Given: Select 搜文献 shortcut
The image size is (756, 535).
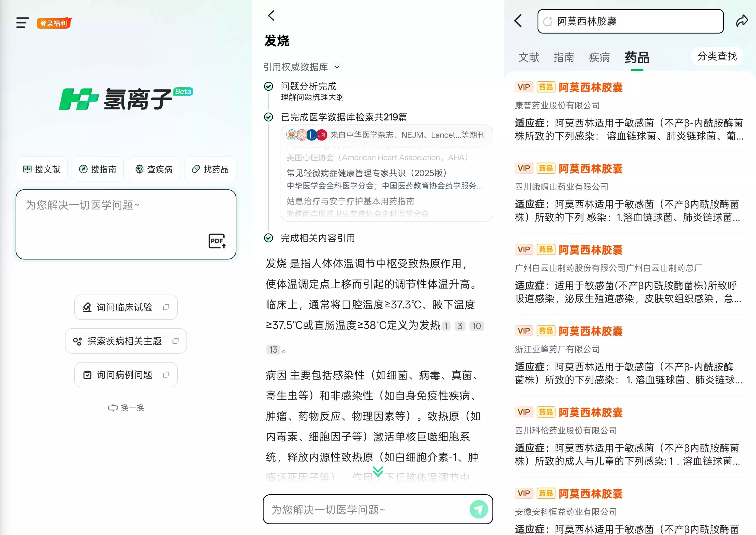Looking at the screenshot, I should coord(42,169).
